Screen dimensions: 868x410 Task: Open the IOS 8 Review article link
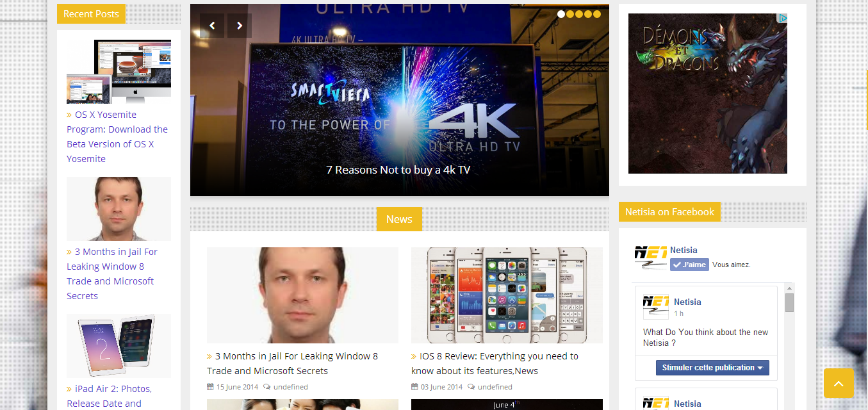(x=495, y=363)
